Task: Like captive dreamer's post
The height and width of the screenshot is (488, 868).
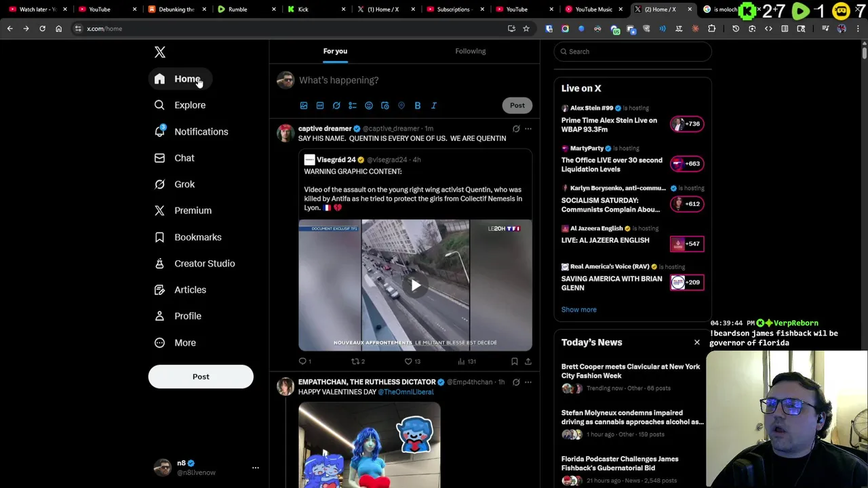Action: coord(412,362)
